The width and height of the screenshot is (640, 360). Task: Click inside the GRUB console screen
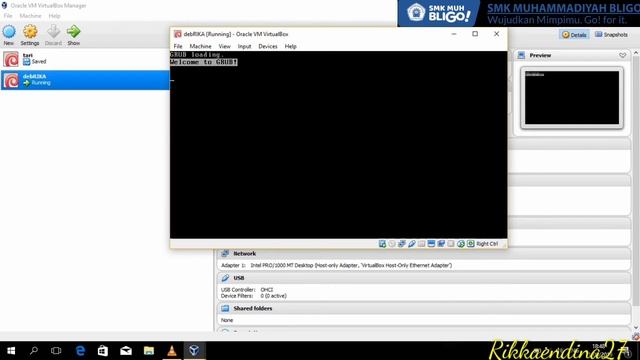[x=338, y=144]
